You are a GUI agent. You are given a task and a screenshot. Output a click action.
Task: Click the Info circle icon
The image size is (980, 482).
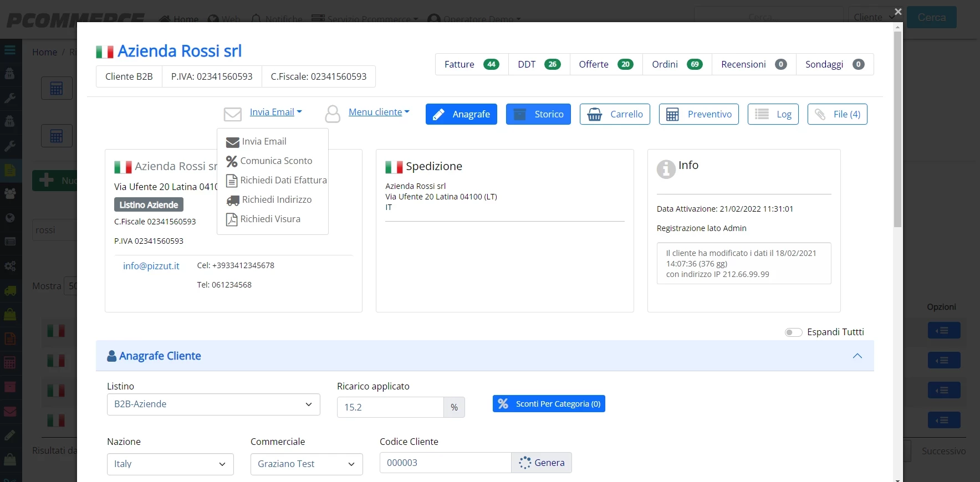pyautogui.click(x=666, y=169)
